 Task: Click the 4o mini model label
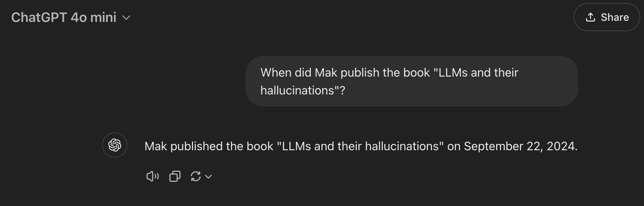[94, 17]
